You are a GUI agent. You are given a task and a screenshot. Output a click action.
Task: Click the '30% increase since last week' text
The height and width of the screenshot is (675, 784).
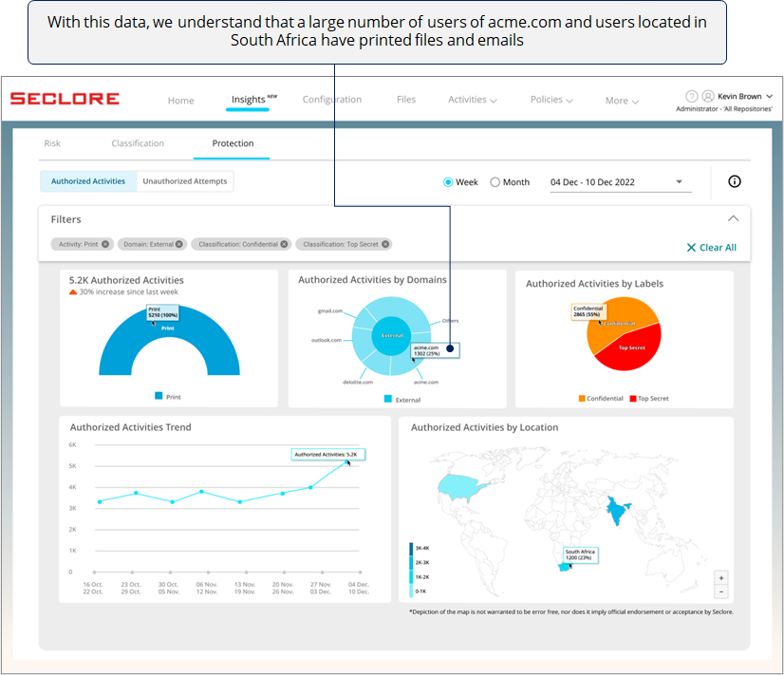pyautogui.click(x=128, y=292)
